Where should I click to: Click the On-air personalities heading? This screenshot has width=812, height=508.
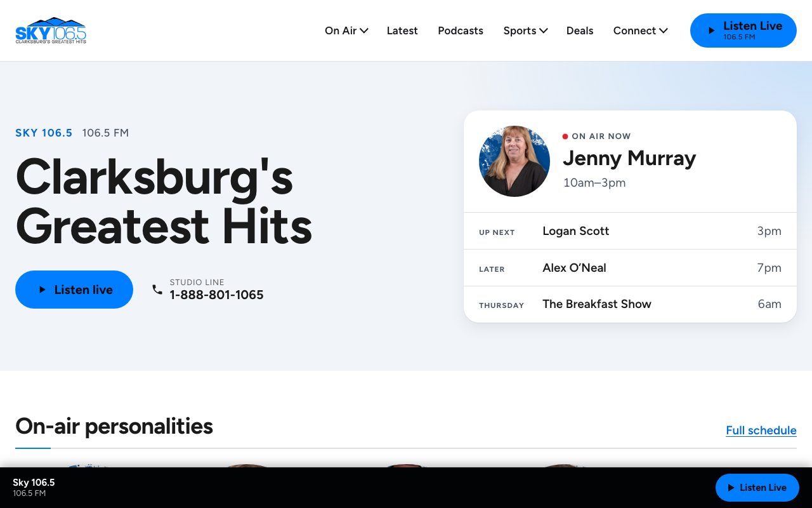click(114, 426)
